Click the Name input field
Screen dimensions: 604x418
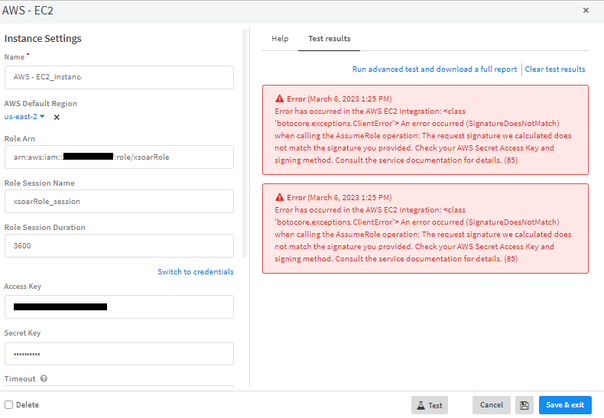118,77
